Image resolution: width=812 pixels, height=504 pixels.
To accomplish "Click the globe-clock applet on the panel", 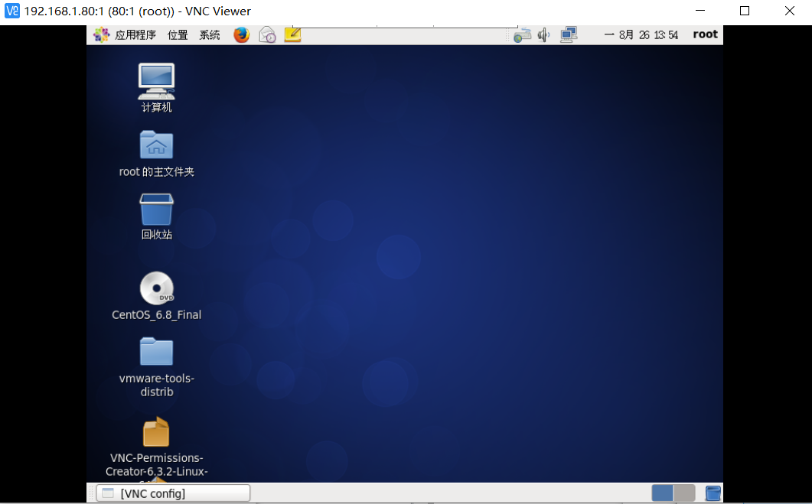I will pyautogui.click(x=267, y=34).
